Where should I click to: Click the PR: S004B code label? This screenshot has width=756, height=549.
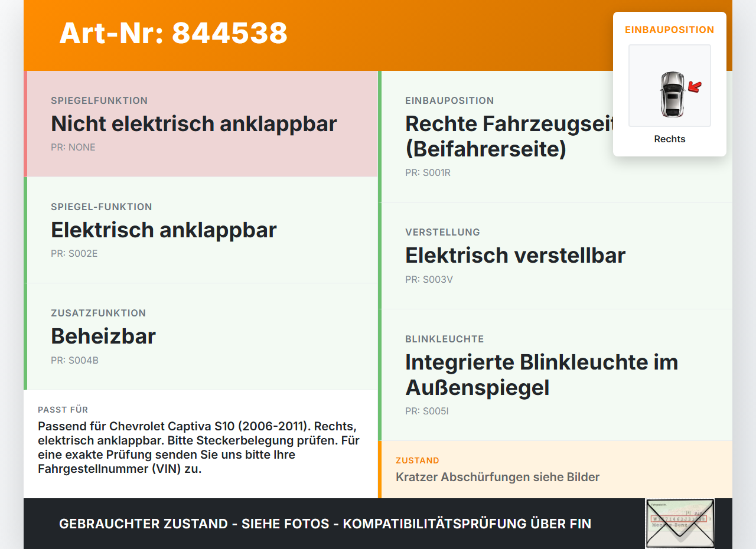click(x=74, y=360)
